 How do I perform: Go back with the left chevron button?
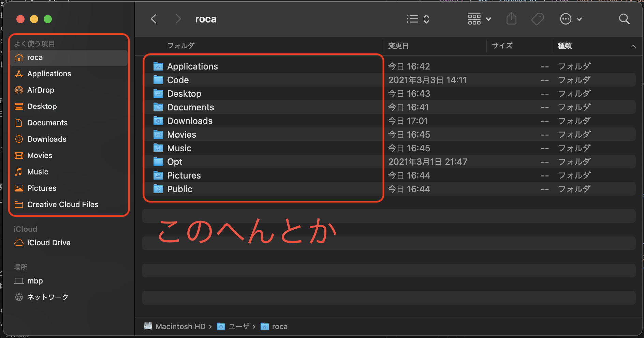154,19
